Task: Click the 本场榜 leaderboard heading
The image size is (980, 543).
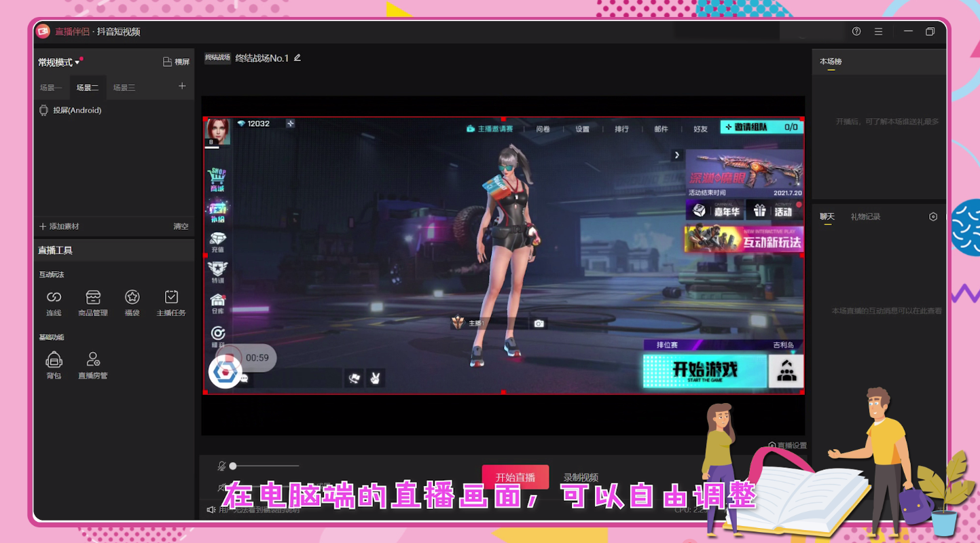Action: click(x=831, y=62)
